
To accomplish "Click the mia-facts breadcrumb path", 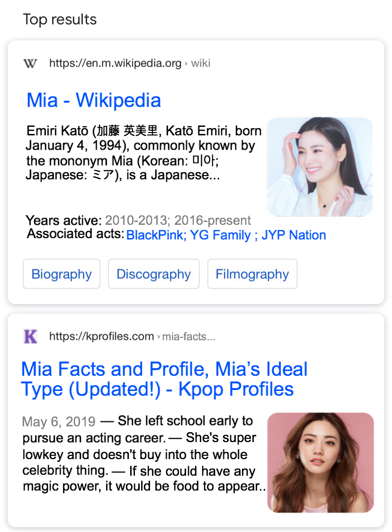I will [189, 337].
